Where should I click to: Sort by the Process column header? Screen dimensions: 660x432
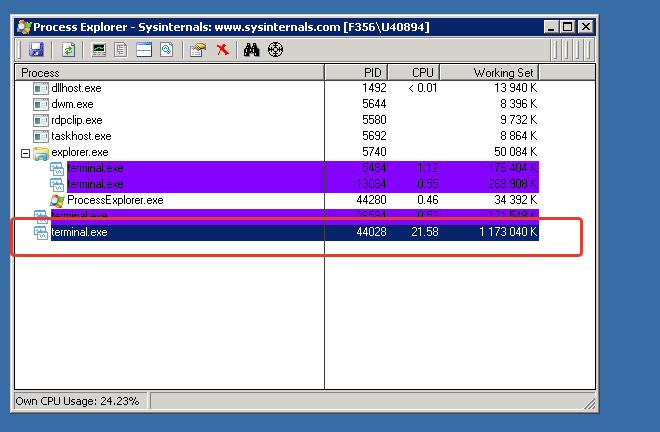tap(169, 72)
